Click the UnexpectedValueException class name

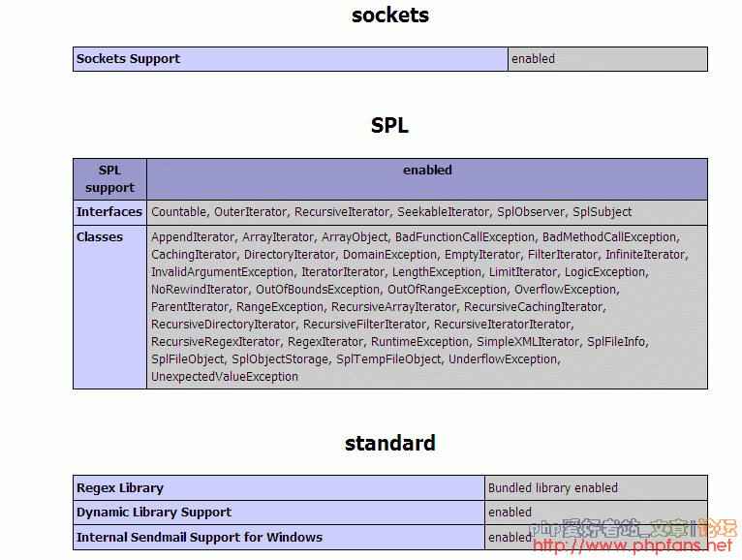[x=225, y=377]
